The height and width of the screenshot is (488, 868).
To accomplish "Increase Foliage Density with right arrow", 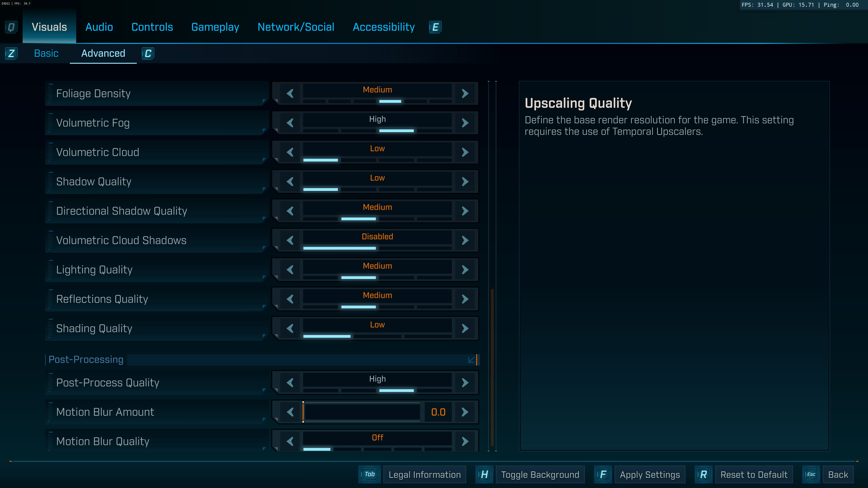I will (x=465, y=93).
